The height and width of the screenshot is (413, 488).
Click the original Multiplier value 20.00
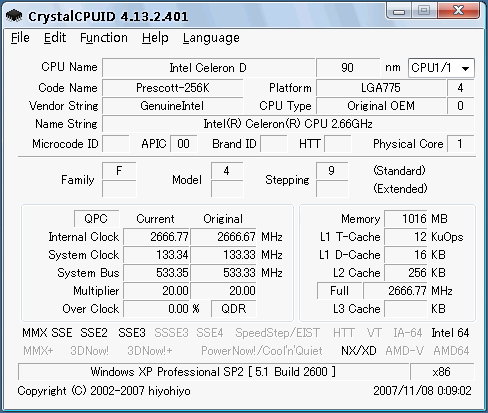coord(223,291)
